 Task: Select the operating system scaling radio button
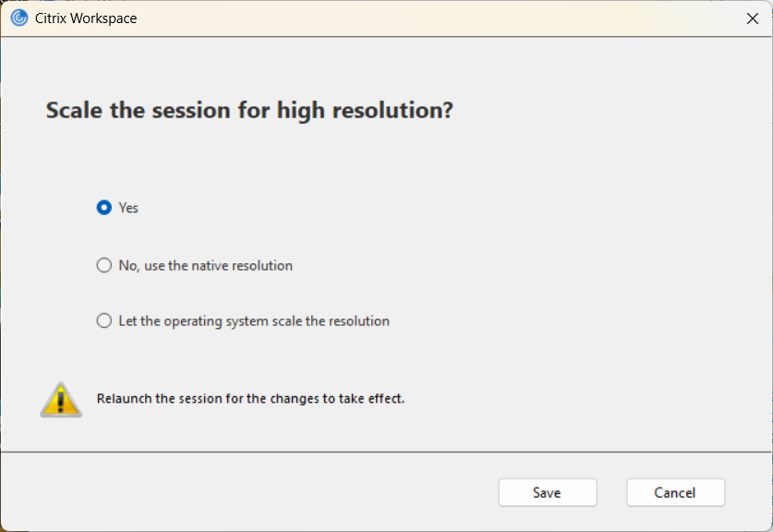pyautogui.click(x=104, y=321)
